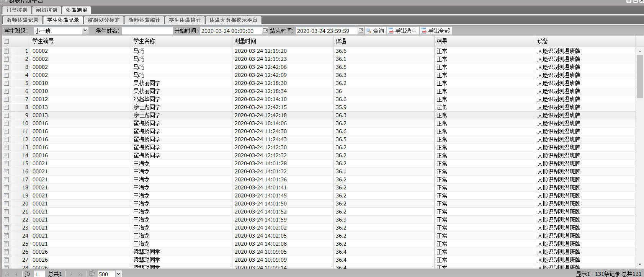Viewport: 644px width, 277px height.
Task: Click the page number input field
Action: 40,274
